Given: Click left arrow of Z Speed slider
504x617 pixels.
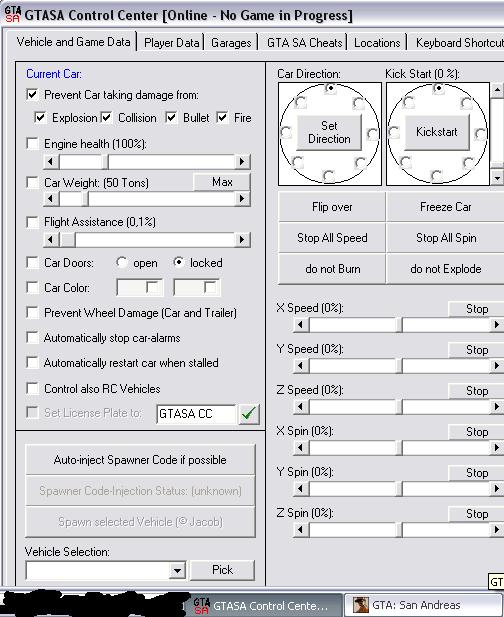Looking at the screenshot, I should [x=301, y=406].
